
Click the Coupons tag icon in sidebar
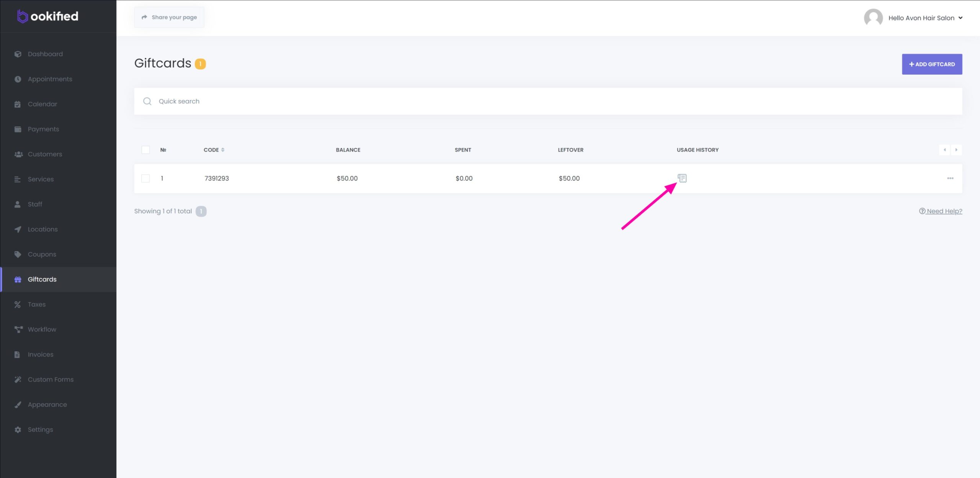[x=18, y=254]
